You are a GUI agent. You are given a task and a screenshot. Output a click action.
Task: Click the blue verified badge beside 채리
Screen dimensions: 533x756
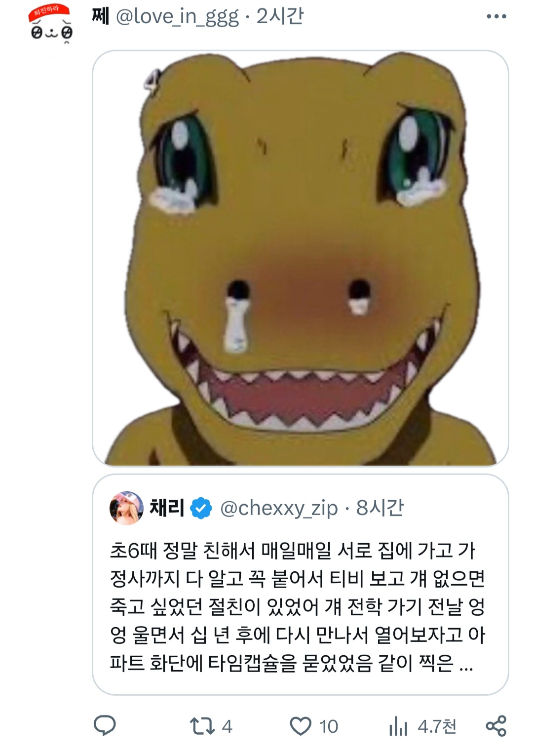point(201,508)
